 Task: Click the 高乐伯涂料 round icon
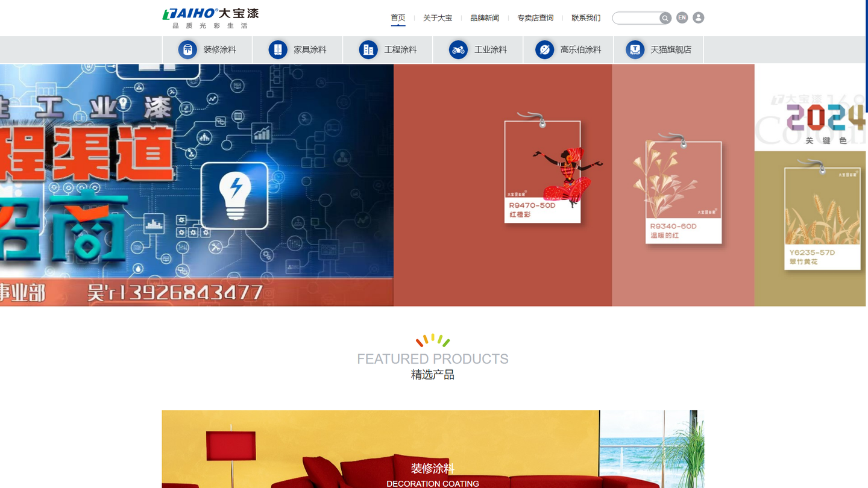point(544,49)
